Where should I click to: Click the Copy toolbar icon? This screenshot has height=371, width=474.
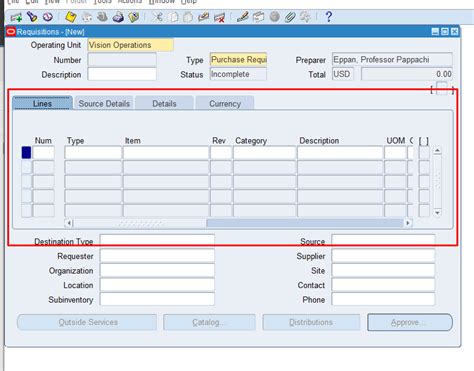pos(173,17)
